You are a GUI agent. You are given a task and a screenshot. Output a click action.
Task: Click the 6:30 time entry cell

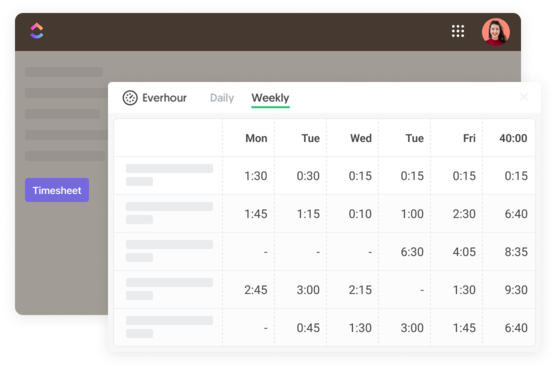click(x=412, y=252)
